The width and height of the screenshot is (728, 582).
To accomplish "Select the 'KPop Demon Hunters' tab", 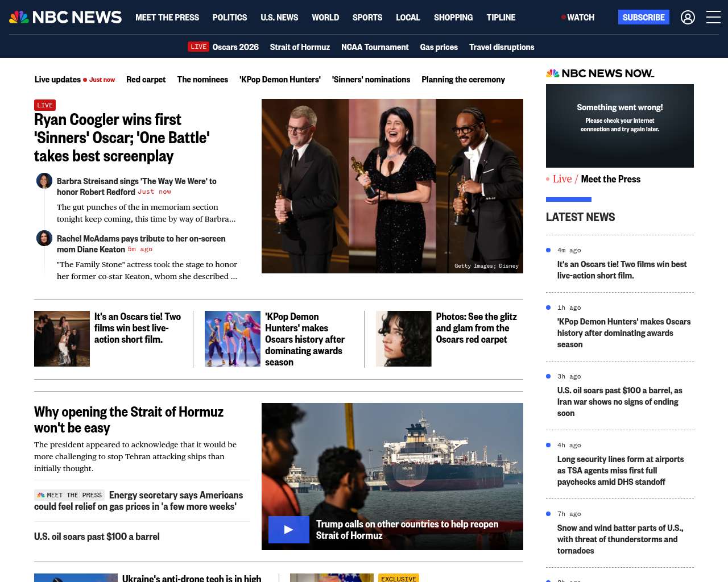I will tap(280, 80).
